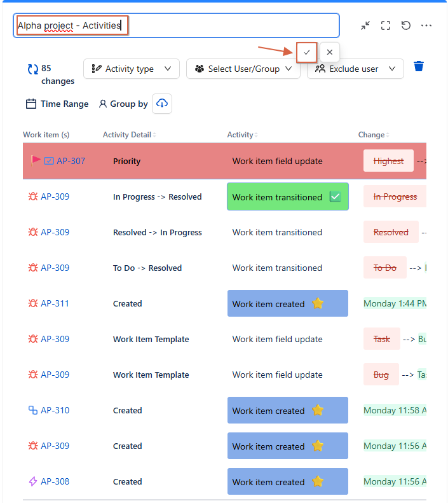Click the calendar icon beside Time Range
This screenshot has height=503, width=448.
31,104
